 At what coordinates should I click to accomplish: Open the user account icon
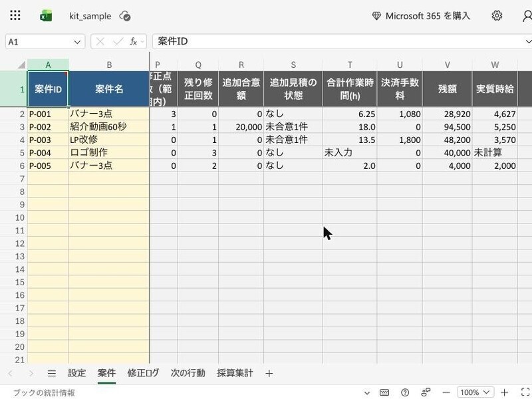click(527, 15)
